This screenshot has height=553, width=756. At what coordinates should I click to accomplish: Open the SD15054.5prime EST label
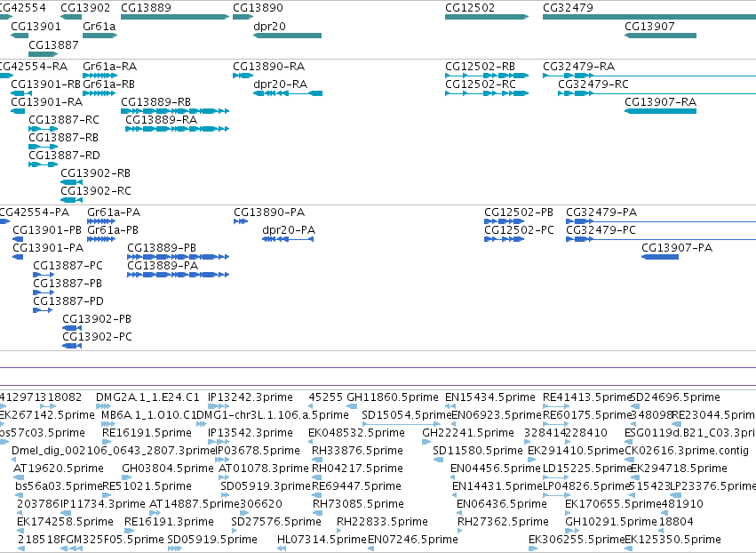(x=407, y=415)
